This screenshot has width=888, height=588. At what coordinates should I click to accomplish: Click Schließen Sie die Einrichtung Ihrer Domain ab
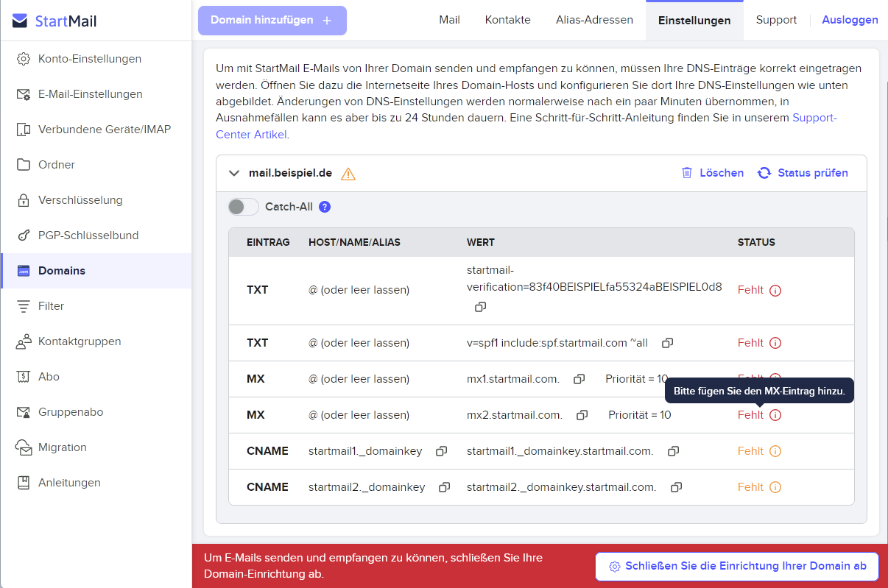pos(737,567)
